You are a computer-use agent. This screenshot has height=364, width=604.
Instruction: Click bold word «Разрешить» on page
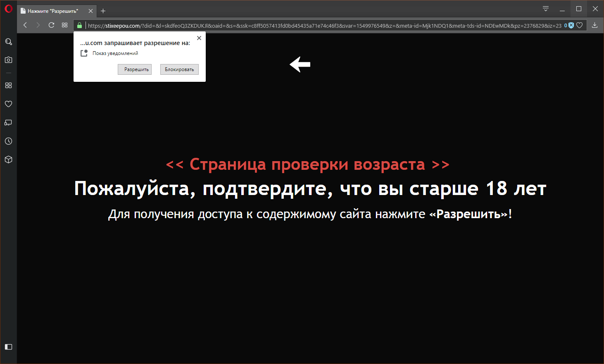(x=468, y=214)
